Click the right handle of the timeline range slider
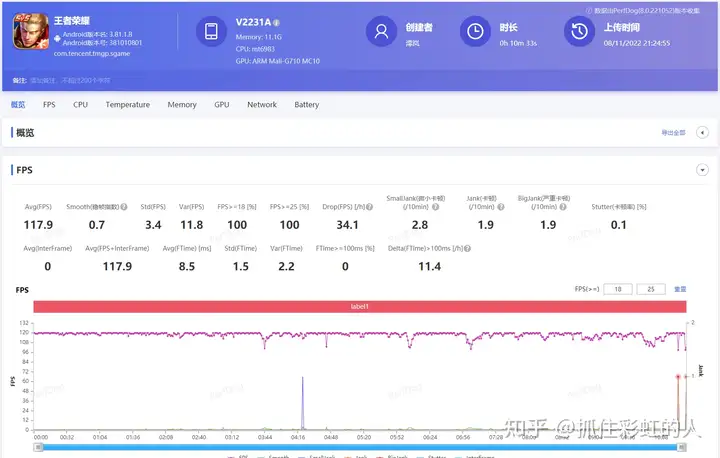This screenshot has width=720, height=458. (x=682, y=447)
